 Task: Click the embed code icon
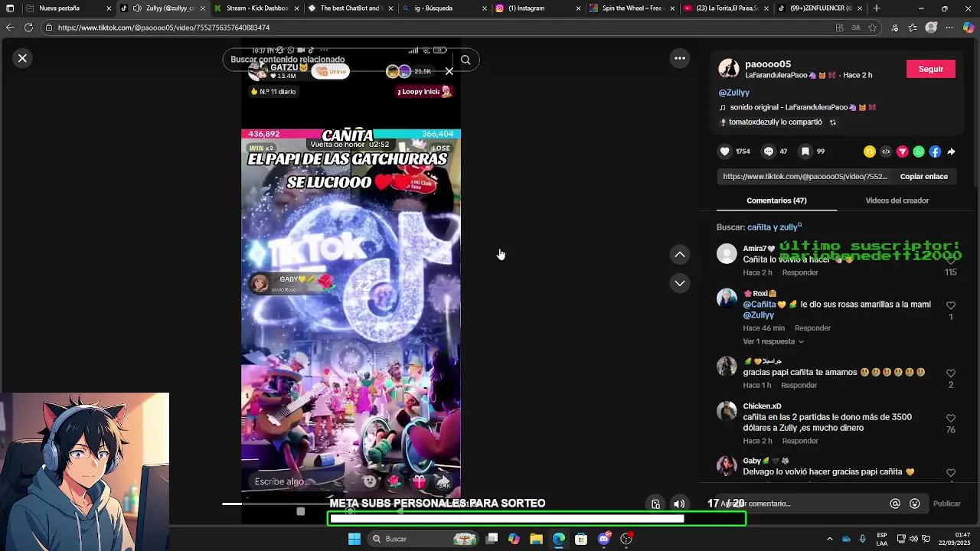click(x=886, y=152)
